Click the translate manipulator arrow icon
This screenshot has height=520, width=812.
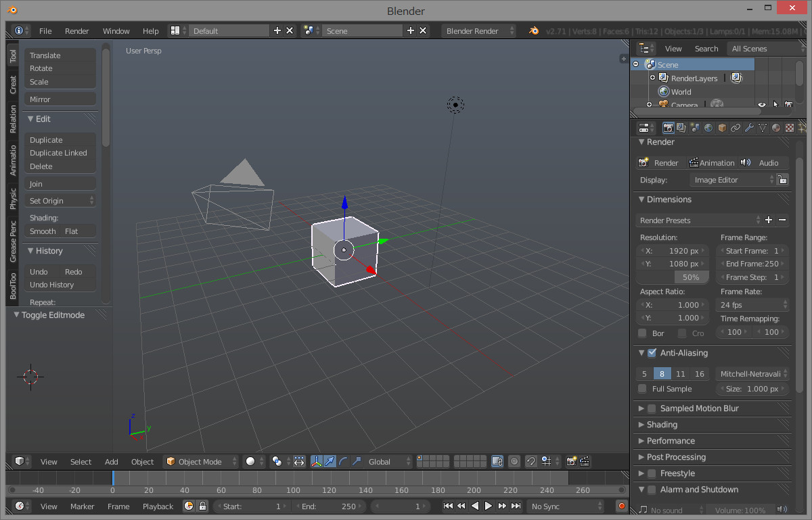coord(330,461)
